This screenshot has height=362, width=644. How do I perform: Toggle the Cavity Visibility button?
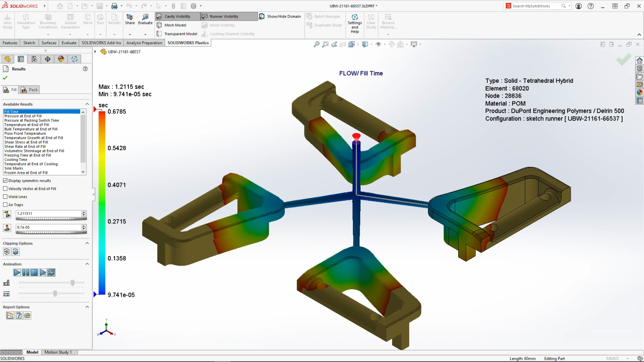click(x=177, y=16)
